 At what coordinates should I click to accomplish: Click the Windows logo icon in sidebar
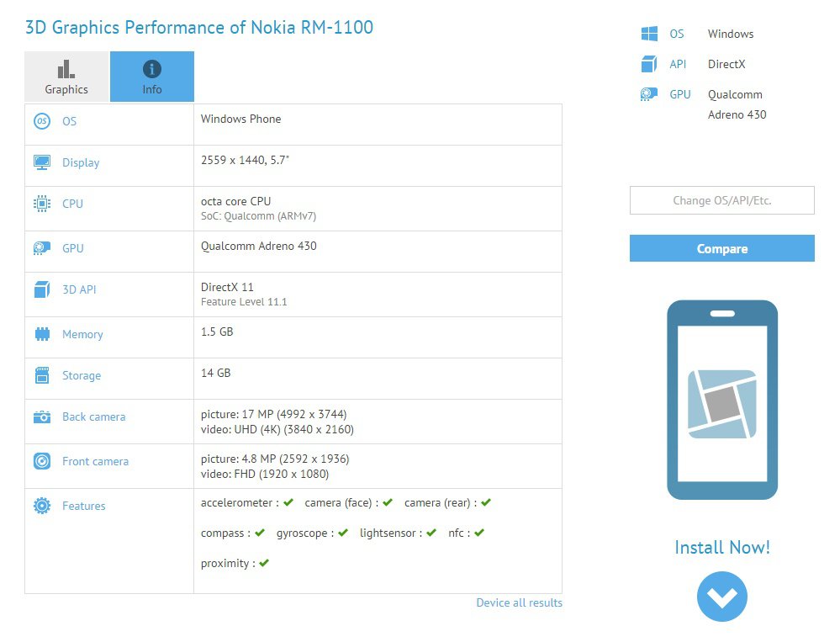tap(649, 34)
